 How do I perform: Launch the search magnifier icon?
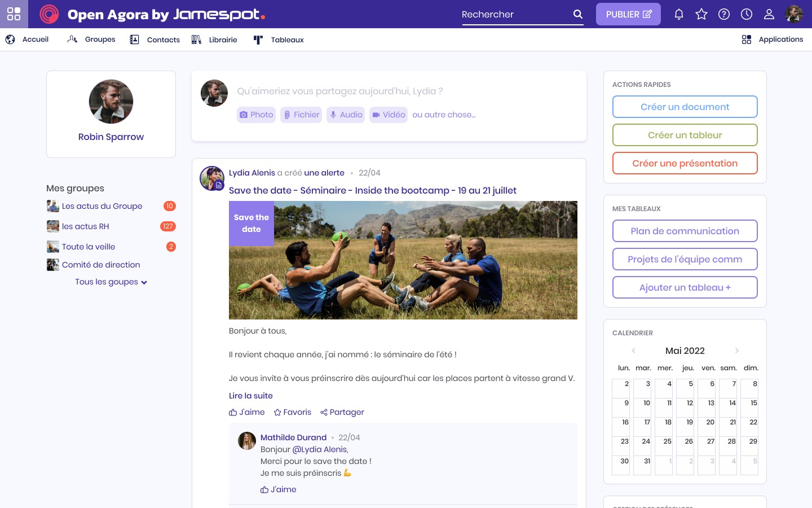[577, 14]
